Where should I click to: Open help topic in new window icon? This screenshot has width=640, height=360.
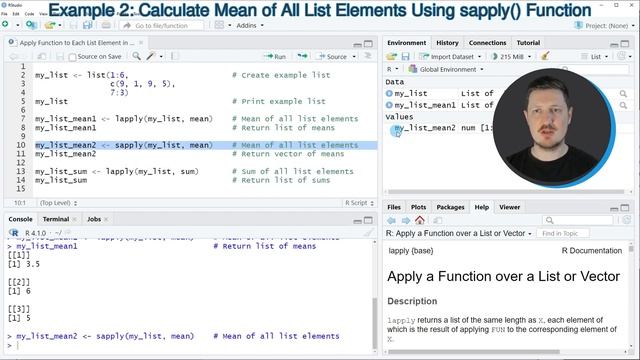pyautogui.click(x=438, y=220)
